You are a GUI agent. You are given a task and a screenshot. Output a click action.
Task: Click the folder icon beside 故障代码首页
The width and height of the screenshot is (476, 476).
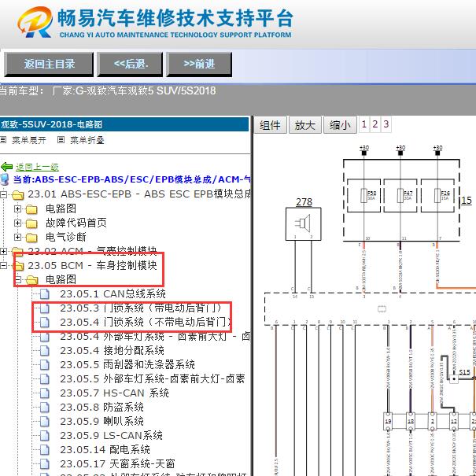(x=31, y=223)
